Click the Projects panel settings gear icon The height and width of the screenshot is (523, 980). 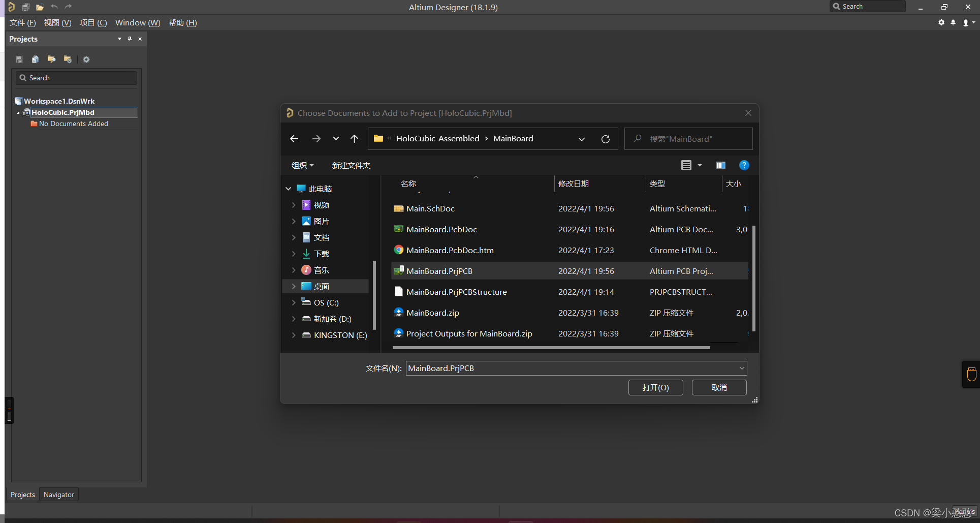tap(86, 59)
